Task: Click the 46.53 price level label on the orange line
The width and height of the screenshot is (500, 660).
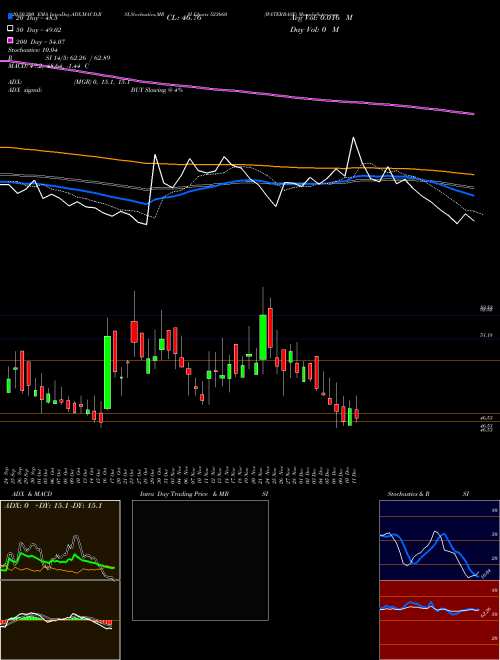Action: [x=486, y=418]
